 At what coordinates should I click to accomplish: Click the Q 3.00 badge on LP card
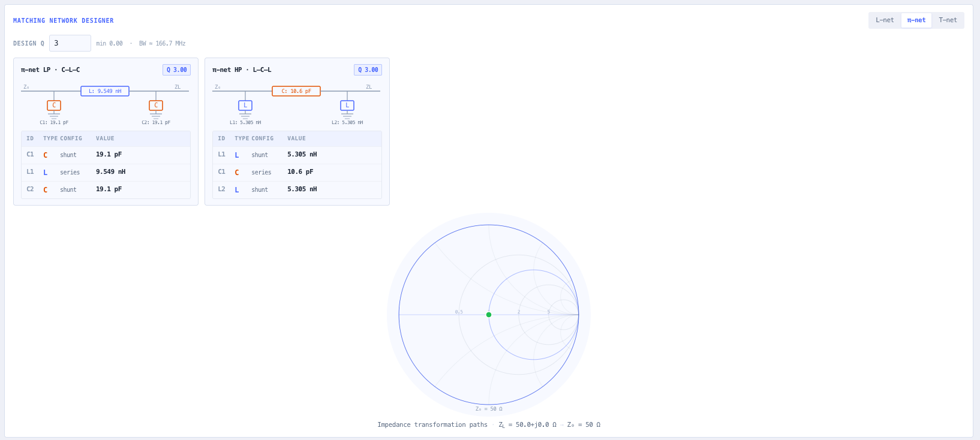(176, 70)
